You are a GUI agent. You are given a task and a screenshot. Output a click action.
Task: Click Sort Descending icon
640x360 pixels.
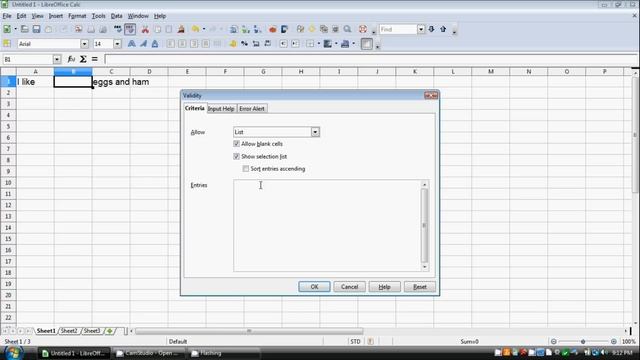pos(257,29)
